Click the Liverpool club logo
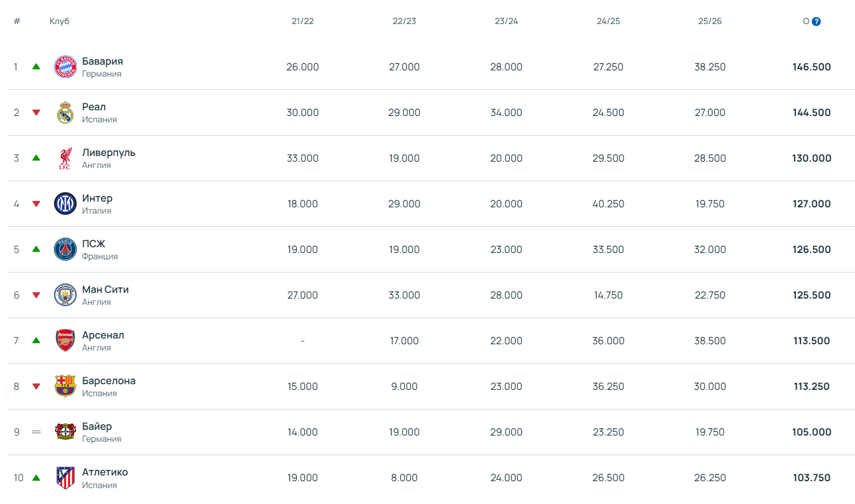This screenshot has height=504, width=855. click(65, 158)
